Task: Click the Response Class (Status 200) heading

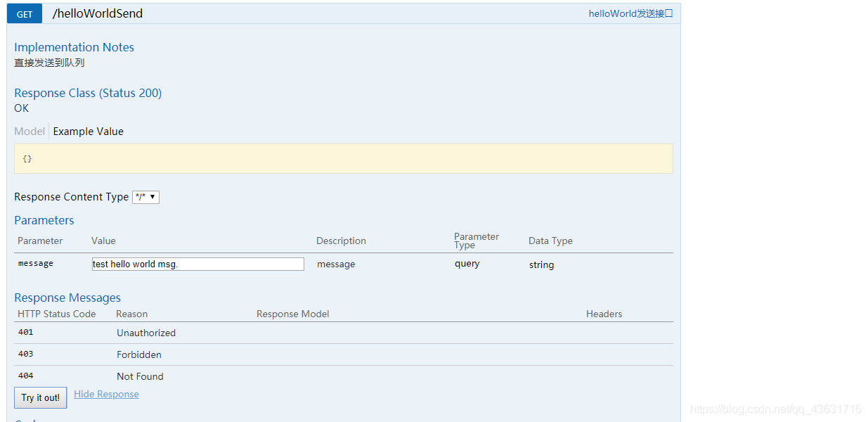Action: coord(88,93)
